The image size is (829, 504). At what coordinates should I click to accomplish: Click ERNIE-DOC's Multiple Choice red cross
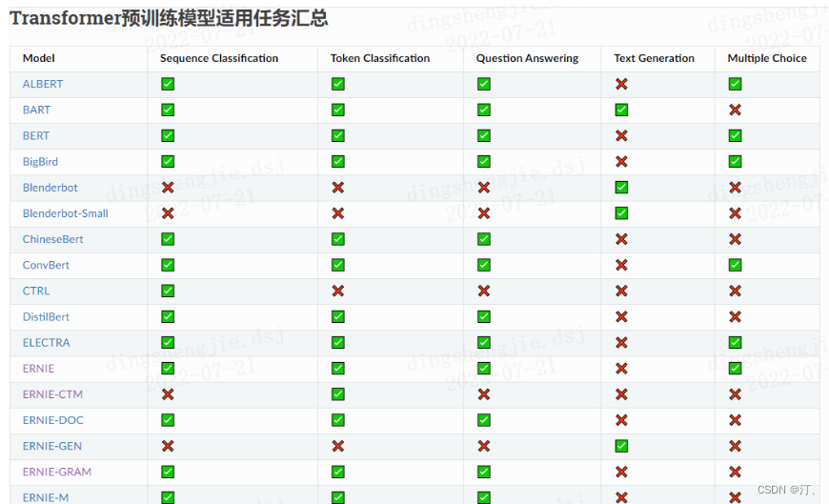click(735, 420)
